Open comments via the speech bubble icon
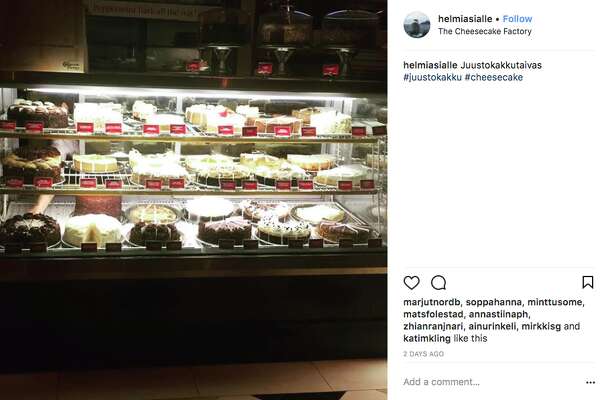Viewport: 600px width, 400px height. tap(439, 283)
